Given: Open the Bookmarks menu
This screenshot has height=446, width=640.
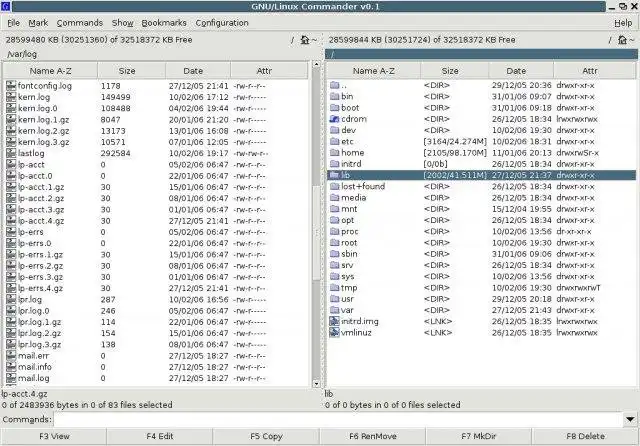Looking at the screenshot, I should coord(164,23).
